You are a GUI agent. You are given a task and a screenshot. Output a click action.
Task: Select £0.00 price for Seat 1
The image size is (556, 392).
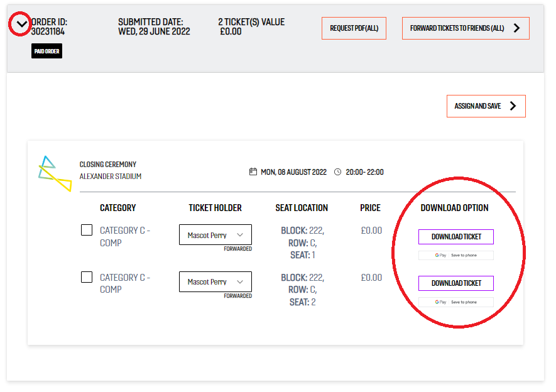point(371,231)
